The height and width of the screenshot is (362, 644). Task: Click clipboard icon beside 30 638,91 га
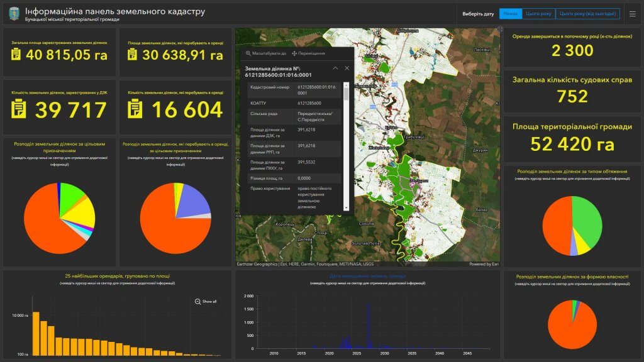(132, 54)
